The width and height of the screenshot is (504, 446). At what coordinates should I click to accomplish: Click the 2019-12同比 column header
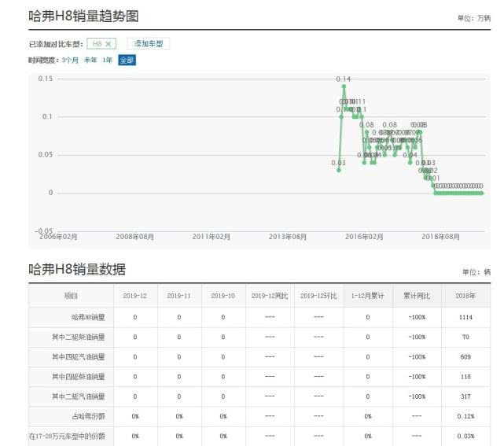tap(270, 296)
